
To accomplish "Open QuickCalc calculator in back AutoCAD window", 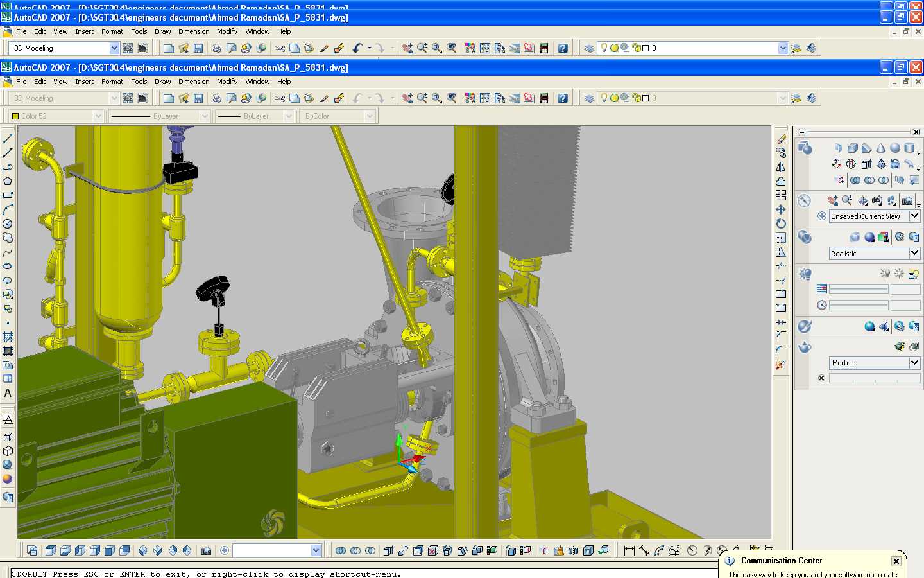I will pos(544,48).
